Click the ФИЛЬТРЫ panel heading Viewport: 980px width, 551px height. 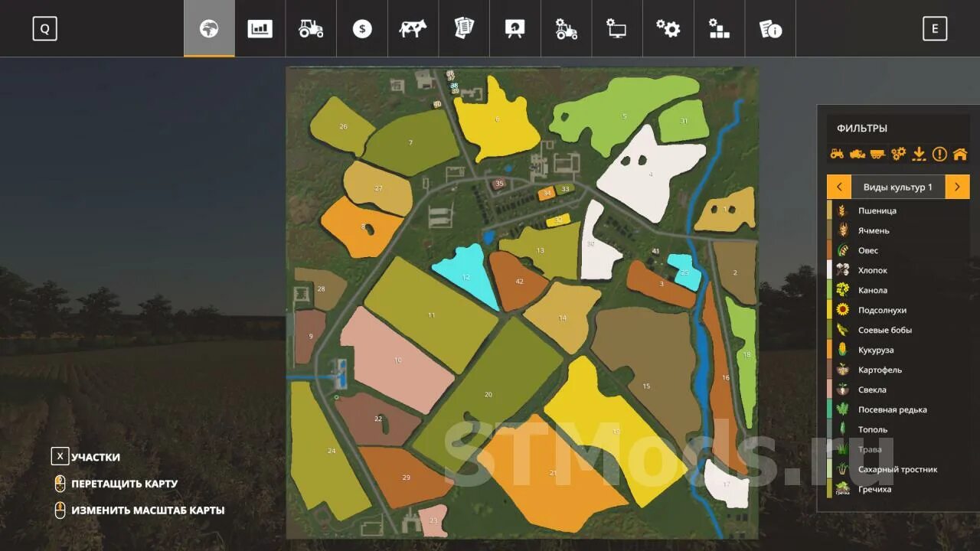(x=862, y=129)
